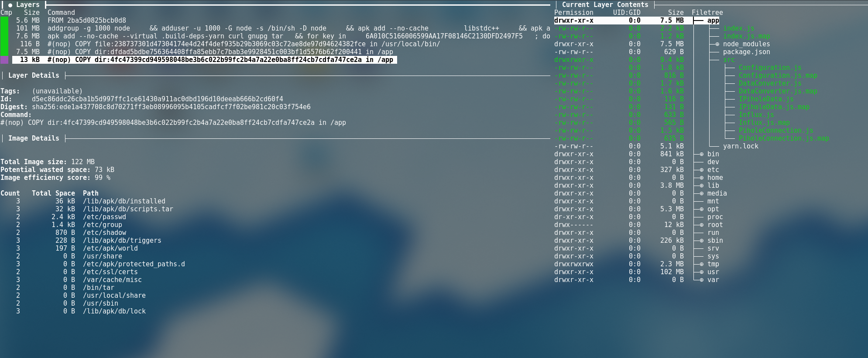
Task: Select PiholeConnection.js file
Action: pos(776,131)
